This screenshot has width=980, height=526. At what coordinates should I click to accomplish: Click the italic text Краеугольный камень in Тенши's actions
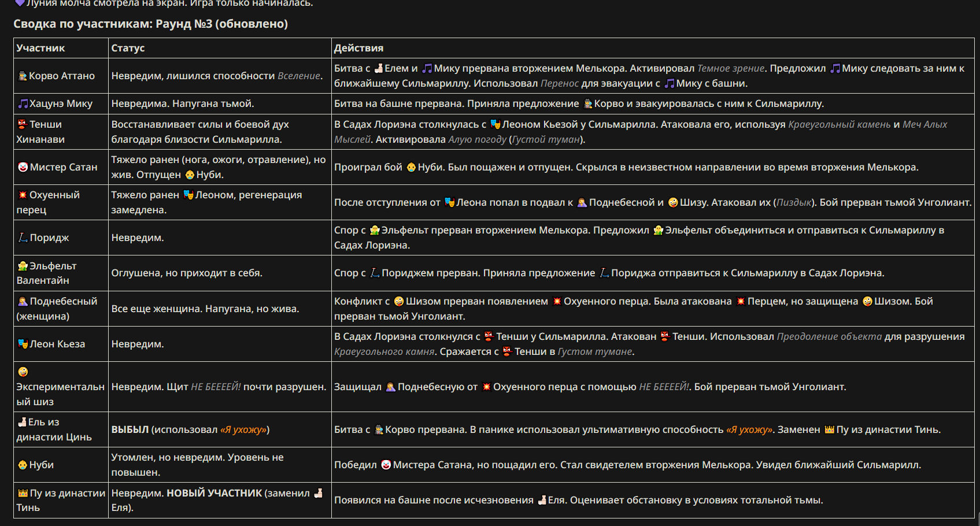point(839,124)
